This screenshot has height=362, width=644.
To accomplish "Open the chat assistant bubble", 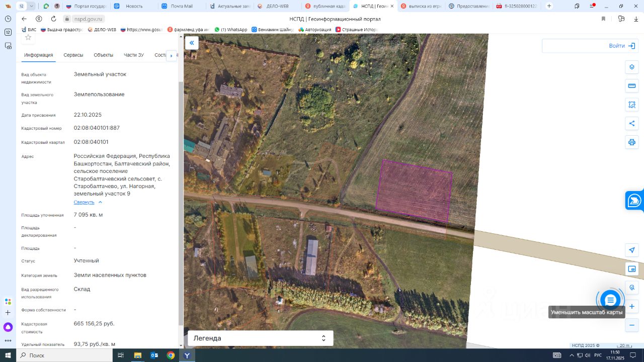I will coord(610,300).
